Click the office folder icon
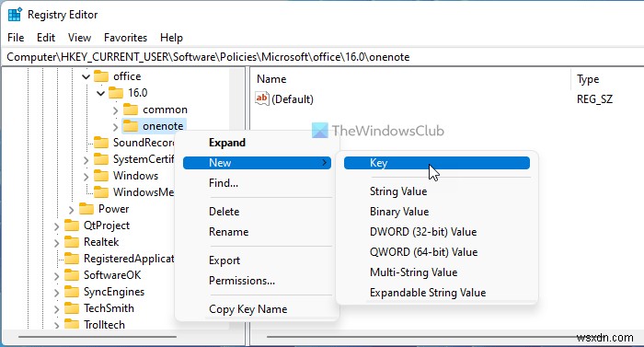Viewport: 644px width, 347px height. point(101,76)
